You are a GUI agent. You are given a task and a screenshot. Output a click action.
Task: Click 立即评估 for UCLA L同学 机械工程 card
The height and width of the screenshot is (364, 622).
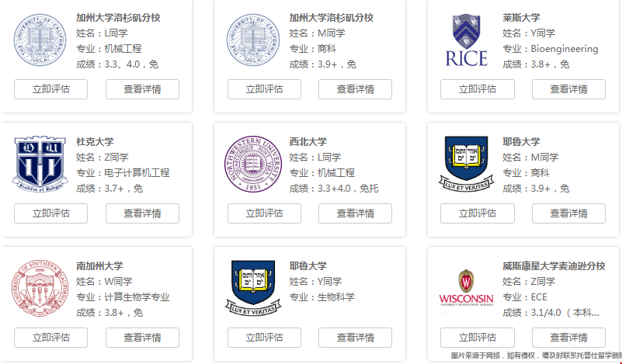coord(50,89)
